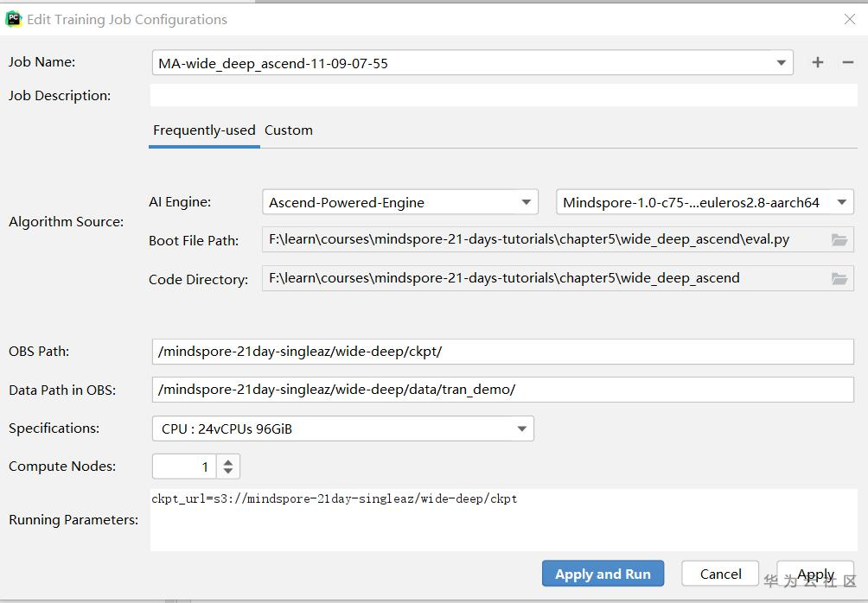The width and height of the screenshot is (868, 603).
Task: Click the Cancel button
Action: click(x=720, y=574)
